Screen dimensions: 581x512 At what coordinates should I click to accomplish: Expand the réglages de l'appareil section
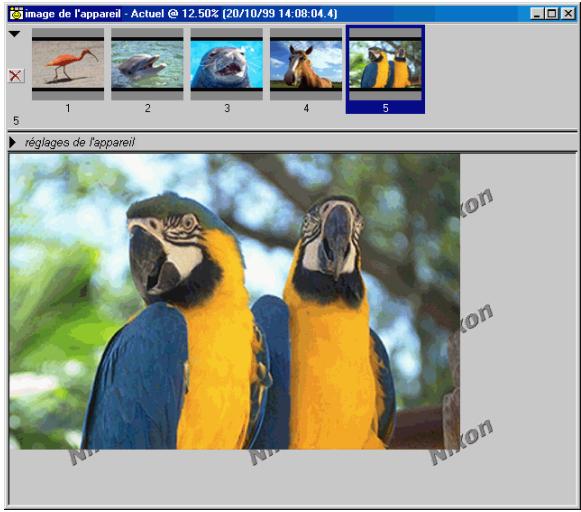click(x=13, y=142)
